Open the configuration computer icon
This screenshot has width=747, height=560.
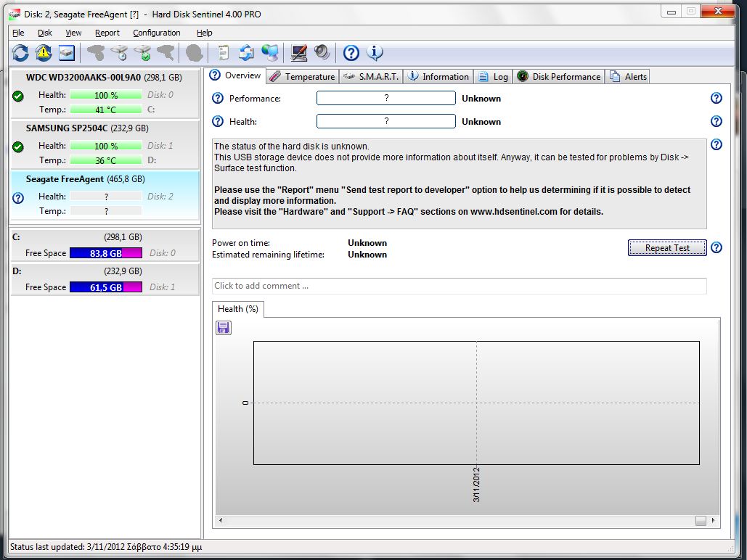click(298, 53)
